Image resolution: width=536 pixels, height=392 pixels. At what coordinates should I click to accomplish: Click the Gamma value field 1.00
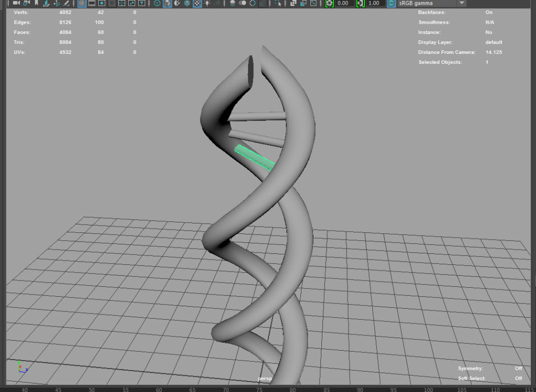pyautogui.click(x=375, y=3)
